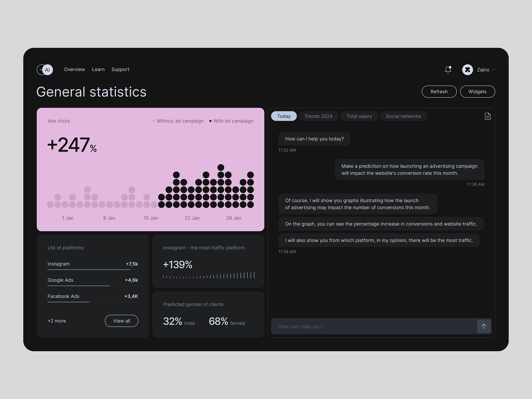The height and width of the screenshot is (399, 532).
Task: Switch back to the Today tab
Action: click(x=284, y=116)
